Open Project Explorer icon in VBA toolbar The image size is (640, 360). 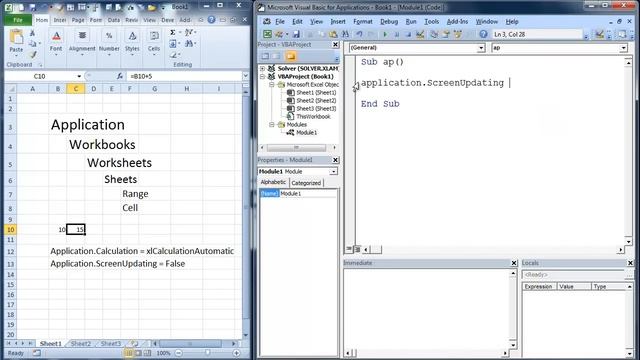pos(434,35)
